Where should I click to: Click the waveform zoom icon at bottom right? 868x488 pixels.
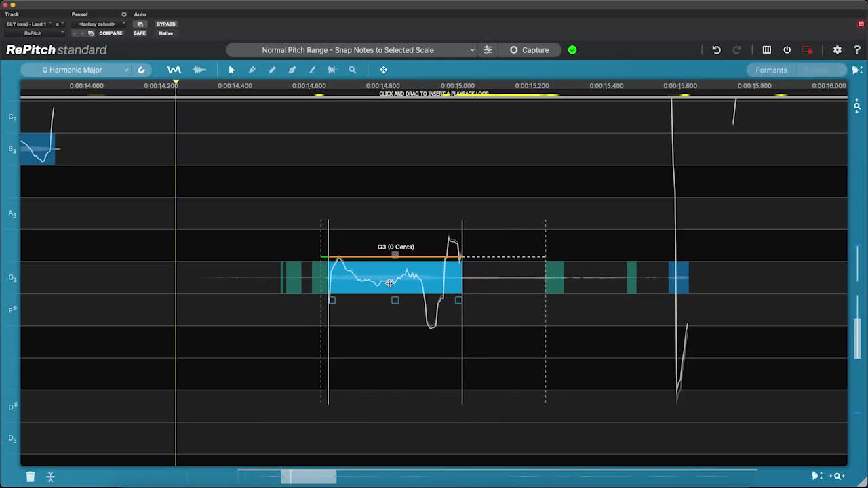[x=817, y=476]
